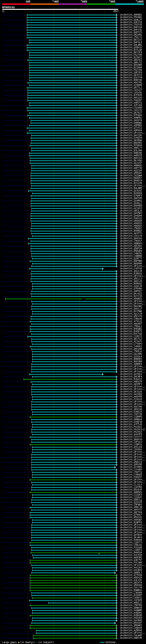This screenshot has width=146, height=644.
Task: Click label UniRef100_C4N198
Action: click(131, 319)
